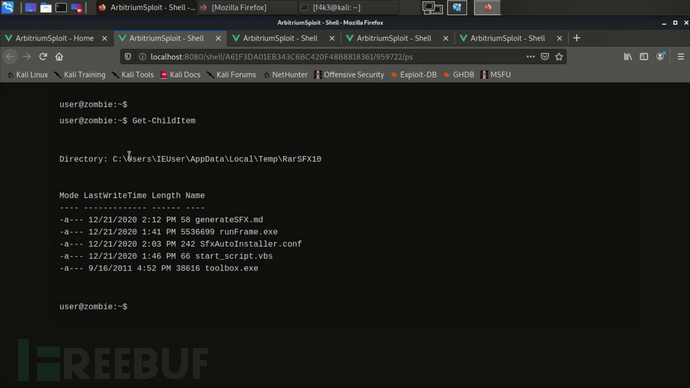
Task: Open the Library toolbar icon
Action: point(628,57)
